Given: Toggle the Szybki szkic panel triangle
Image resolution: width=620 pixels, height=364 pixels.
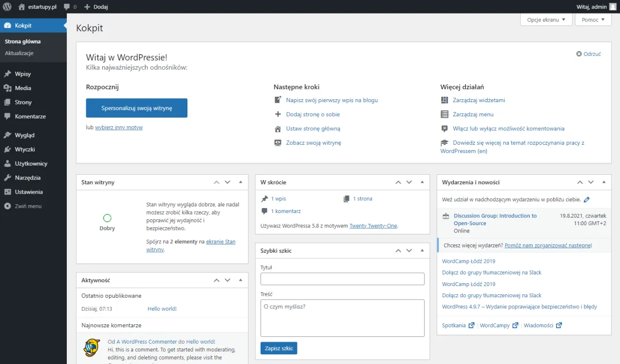Looking at the screenshot, I should coord(422,251).
